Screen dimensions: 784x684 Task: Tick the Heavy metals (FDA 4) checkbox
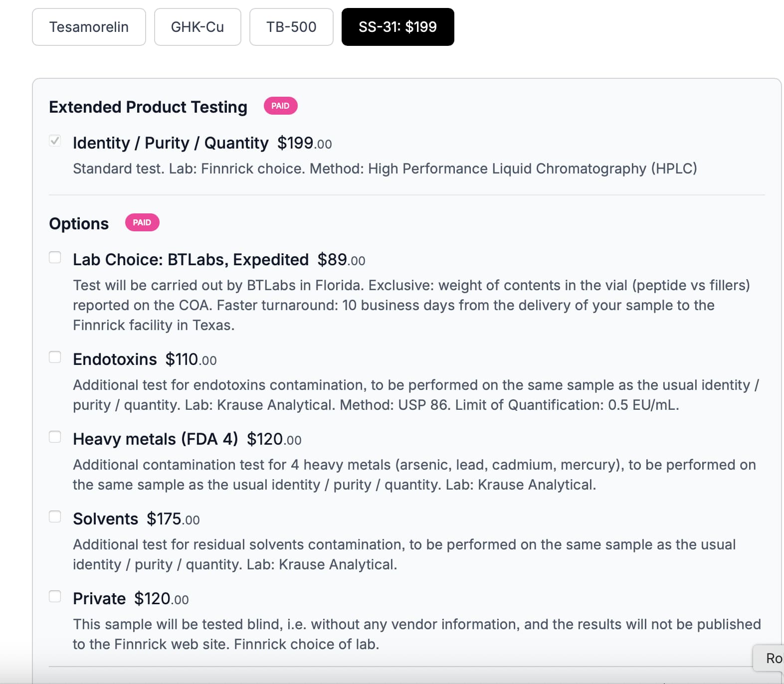tap(55, 437)
